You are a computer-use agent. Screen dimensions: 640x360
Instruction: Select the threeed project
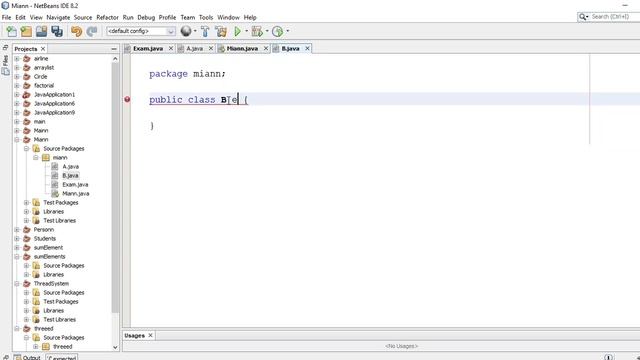click(x=44, y=329)
